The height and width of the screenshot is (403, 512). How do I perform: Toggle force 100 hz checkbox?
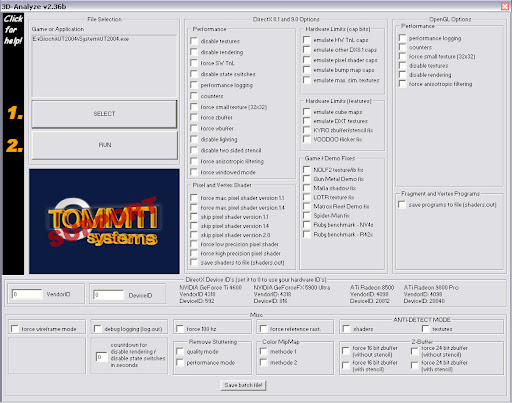[180, 329]
